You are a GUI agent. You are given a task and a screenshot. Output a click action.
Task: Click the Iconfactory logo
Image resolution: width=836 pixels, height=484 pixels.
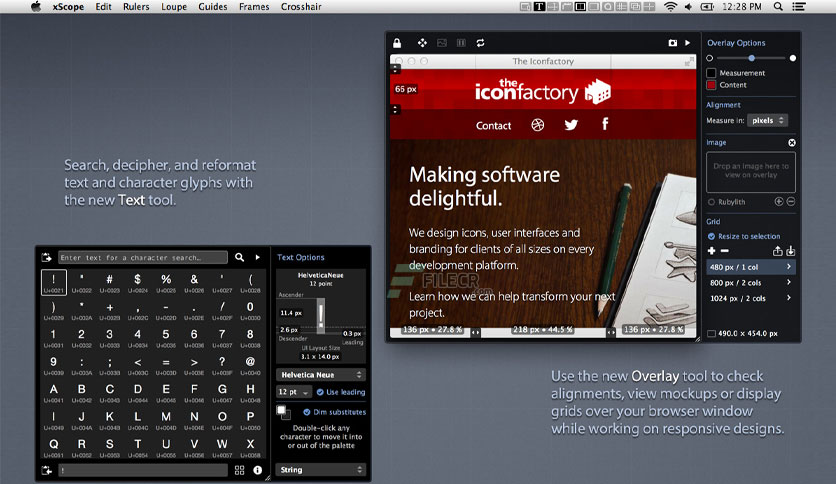coord(543,91)
